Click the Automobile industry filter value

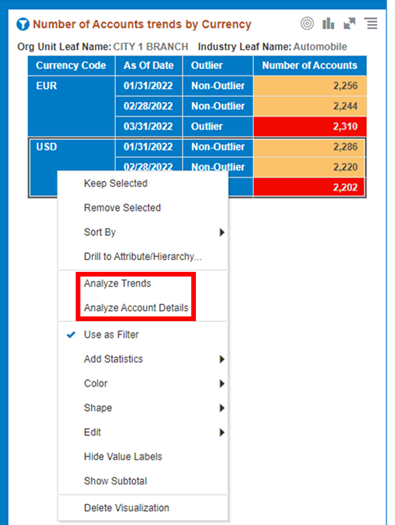click(x=320, y=47)
